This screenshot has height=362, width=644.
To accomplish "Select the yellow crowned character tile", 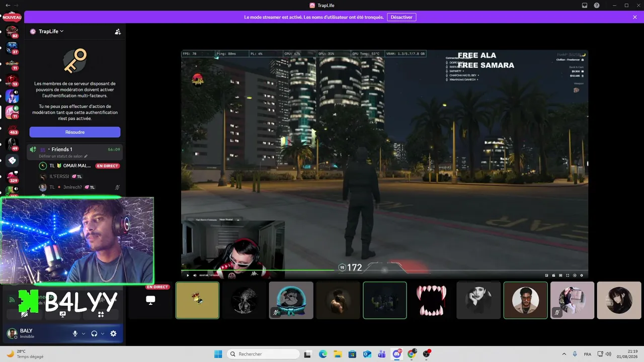I will pyautogui.click(x=197, y=300).
